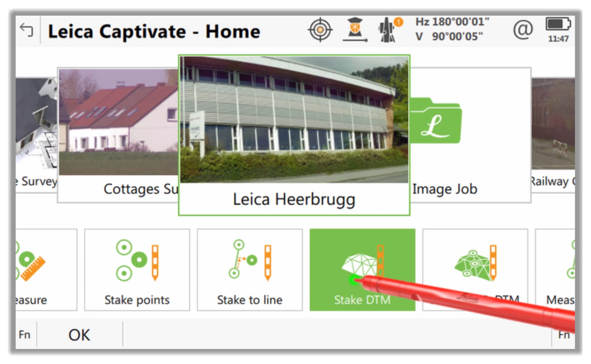Select the Stake to line app tile
The width and height of the screenshot is (591, 364).
pyautogui.click(x=250, y=270)
